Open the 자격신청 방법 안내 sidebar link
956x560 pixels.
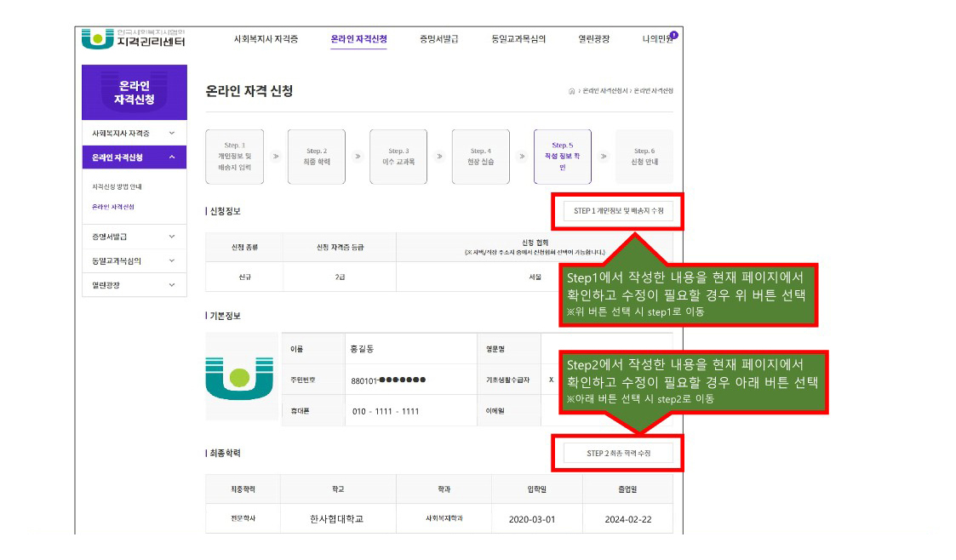pyautogui.click(x=117, y=187)
